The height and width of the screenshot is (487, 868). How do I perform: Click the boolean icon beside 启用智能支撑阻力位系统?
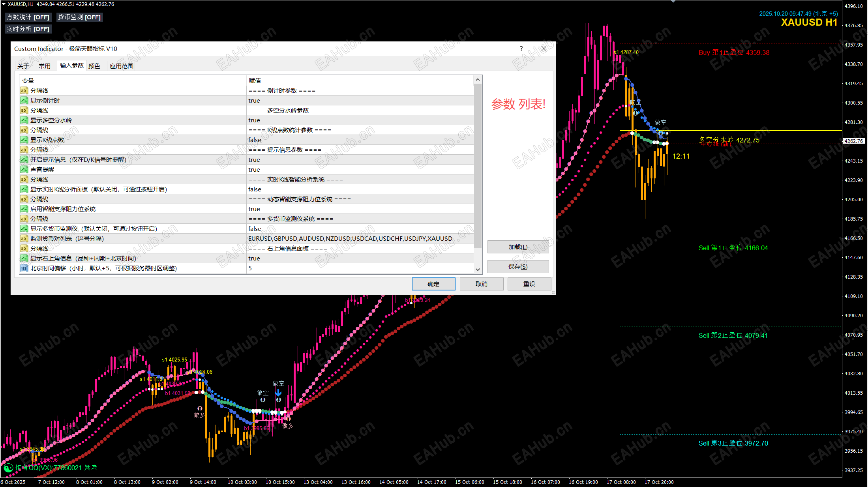[x=24, y=209]
